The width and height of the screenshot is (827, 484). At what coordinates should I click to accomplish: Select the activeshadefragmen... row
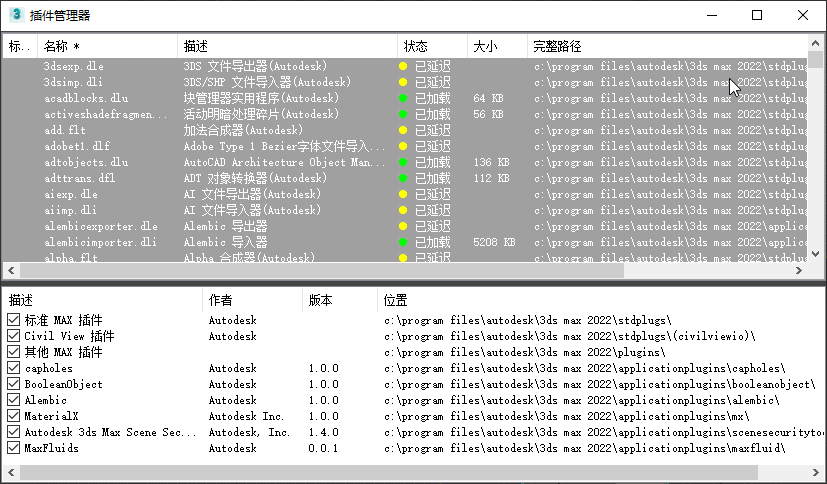(405, 114)
